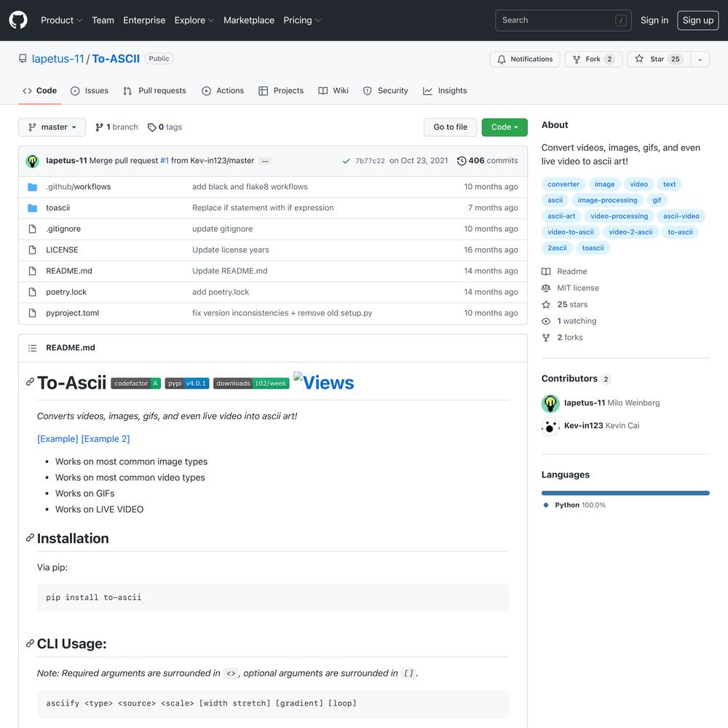Click the [Example 2] link

tap(106, 439)
